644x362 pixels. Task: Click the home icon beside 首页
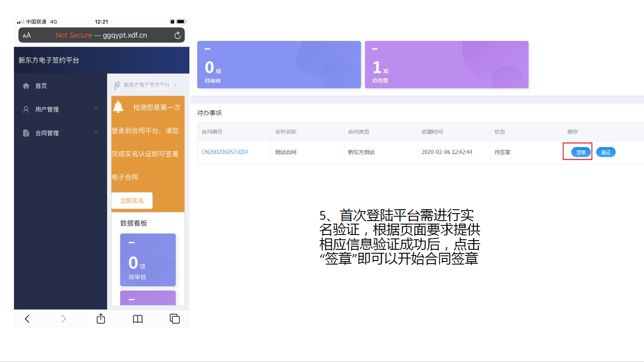[x=26, y=86]
